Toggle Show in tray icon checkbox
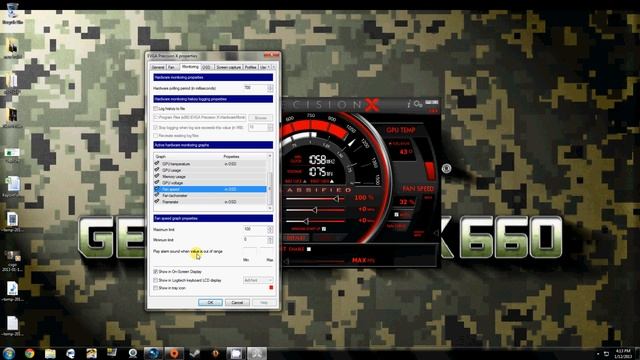Viewport: 640px width, 360px height. [x=156, y=288]
